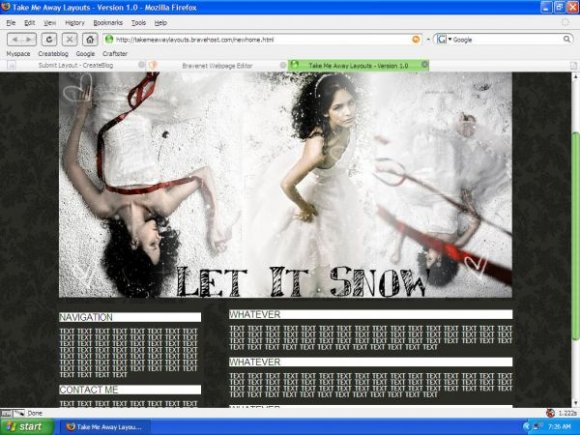Click the search magnifier icon
Viewport: 580px width, 435px height.
[x=567, y=39]
